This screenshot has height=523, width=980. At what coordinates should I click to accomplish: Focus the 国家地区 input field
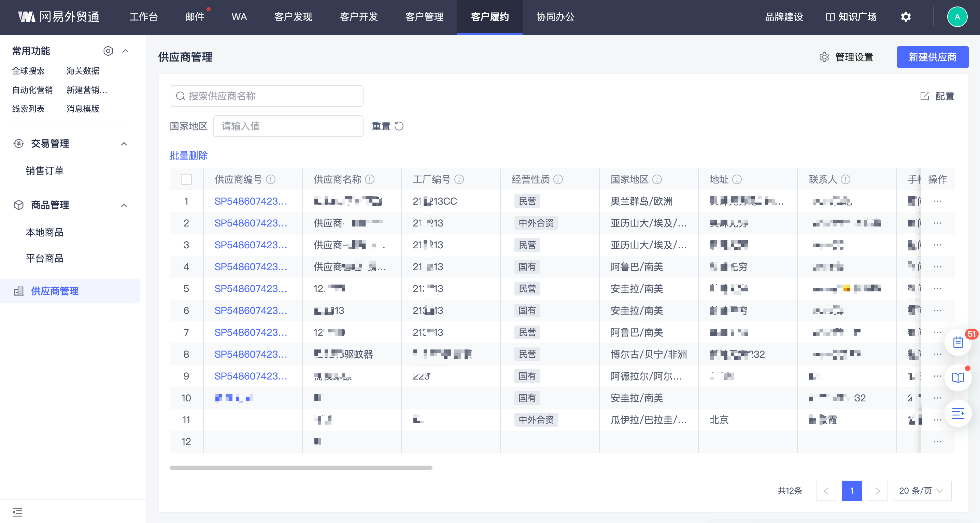click(288, 126)
